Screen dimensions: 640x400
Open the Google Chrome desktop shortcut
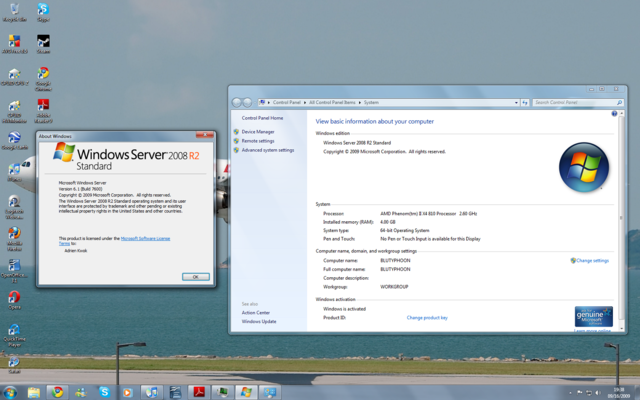[x=43, y=79]
